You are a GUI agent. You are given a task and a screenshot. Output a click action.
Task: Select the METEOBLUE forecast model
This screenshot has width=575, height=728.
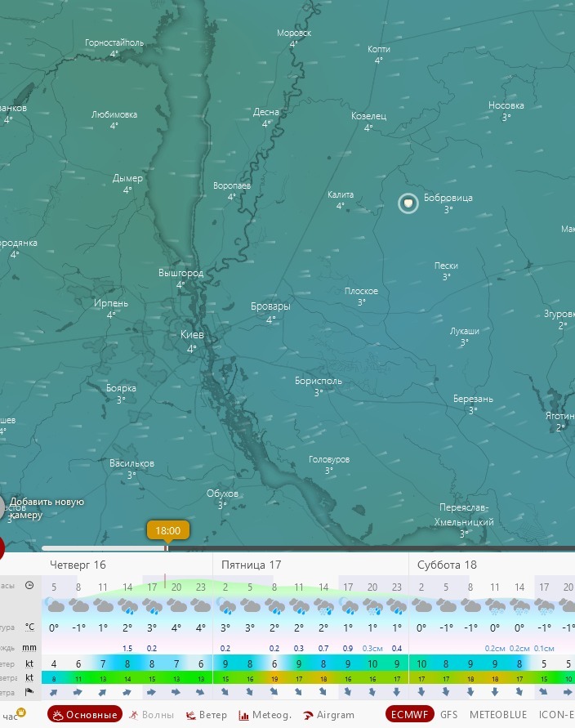(x=498, y=715)
